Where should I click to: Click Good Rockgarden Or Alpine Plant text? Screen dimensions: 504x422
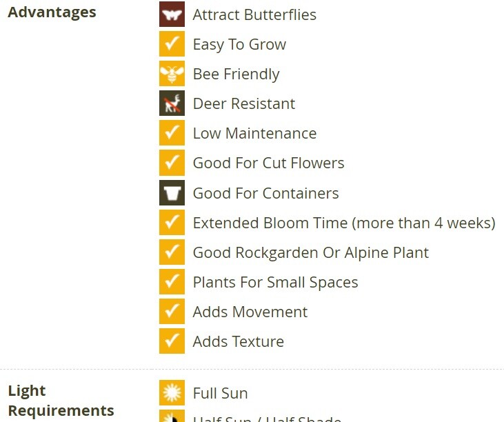(x=311, y=253)
